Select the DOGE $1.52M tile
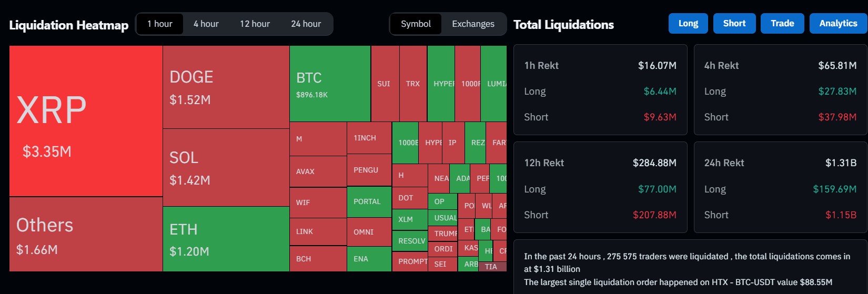868x294 pixels. (226, 87)
